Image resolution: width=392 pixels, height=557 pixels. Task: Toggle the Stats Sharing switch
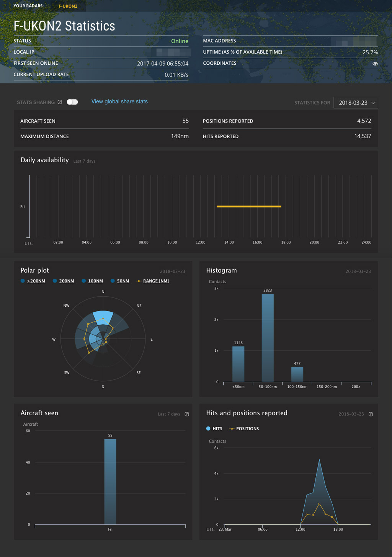coord(72,102)
